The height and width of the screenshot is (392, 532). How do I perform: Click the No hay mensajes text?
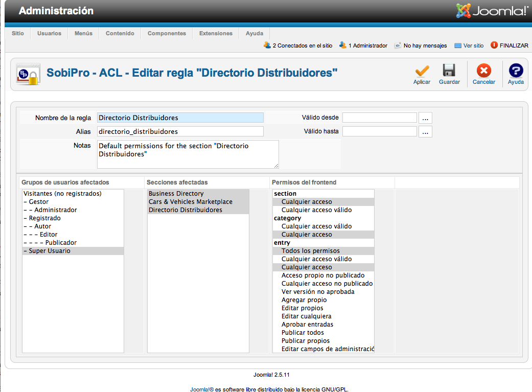click(x=425, y=45)
